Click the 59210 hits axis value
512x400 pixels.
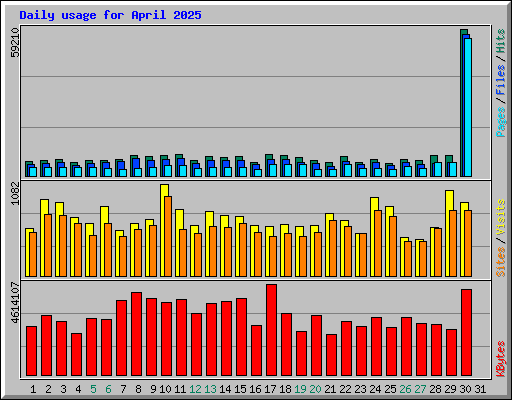[x=15, y=42]
